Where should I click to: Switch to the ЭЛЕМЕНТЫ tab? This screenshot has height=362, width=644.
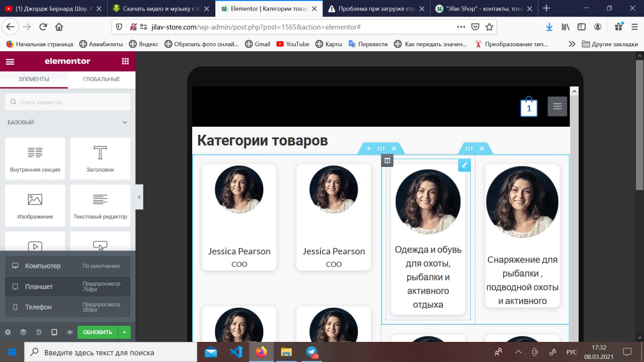(34, 79)
